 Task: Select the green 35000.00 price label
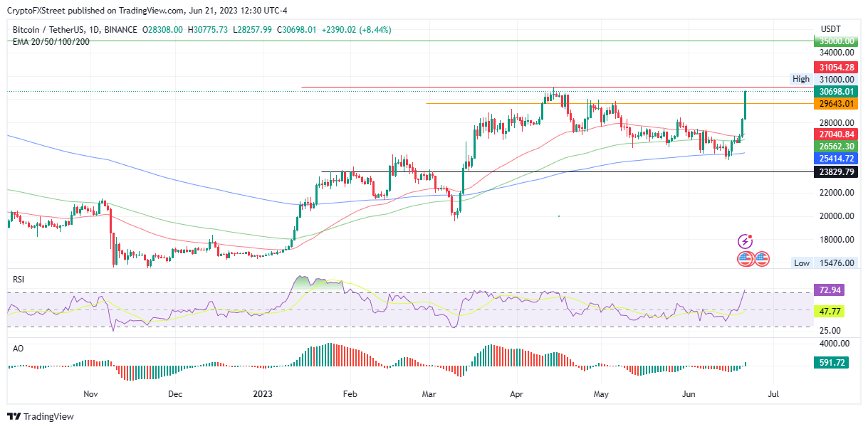(835, 42)
